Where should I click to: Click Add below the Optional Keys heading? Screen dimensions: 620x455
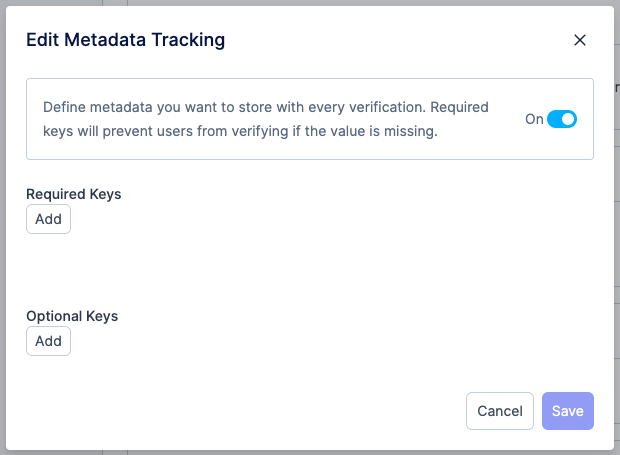coord(48,341)
